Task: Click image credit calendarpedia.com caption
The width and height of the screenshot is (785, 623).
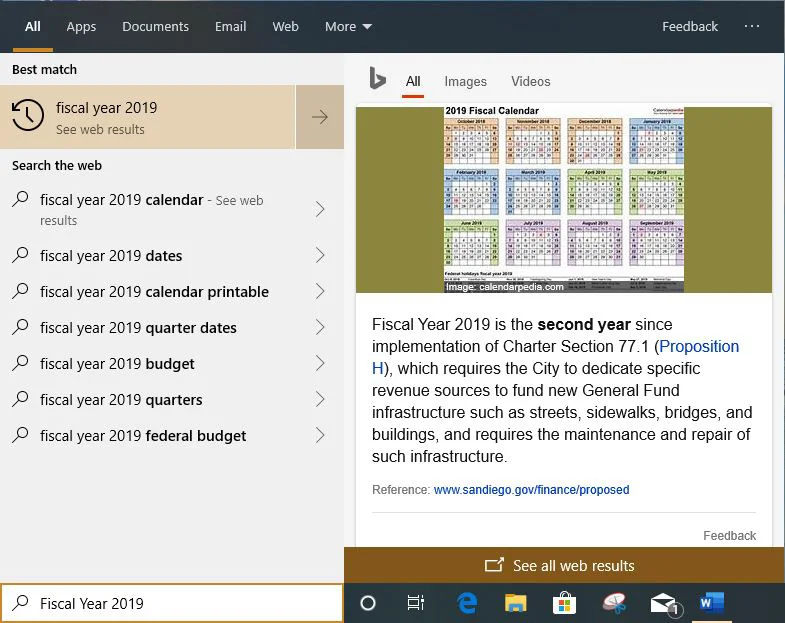Action: point(505,287)
